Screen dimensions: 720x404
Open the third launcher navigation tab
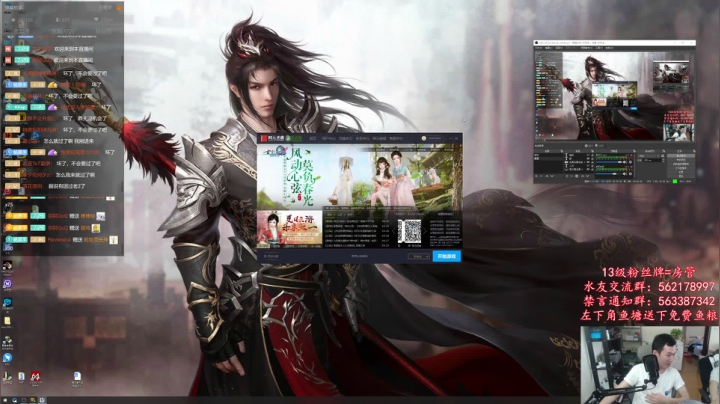[x=346, y=138]
